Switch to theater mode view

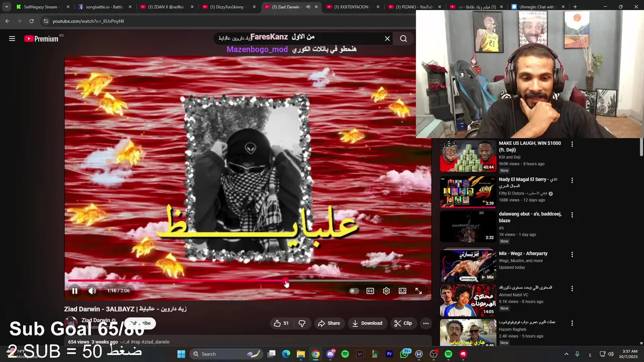403,291
